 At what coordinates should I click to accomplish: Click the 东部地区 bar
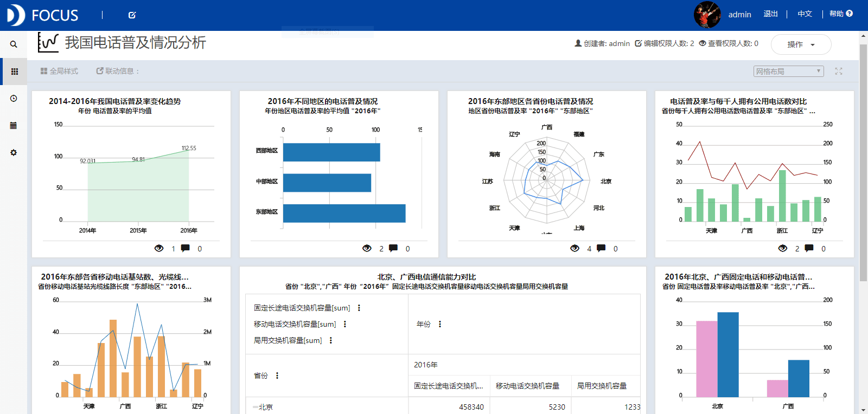pos(344,214)
